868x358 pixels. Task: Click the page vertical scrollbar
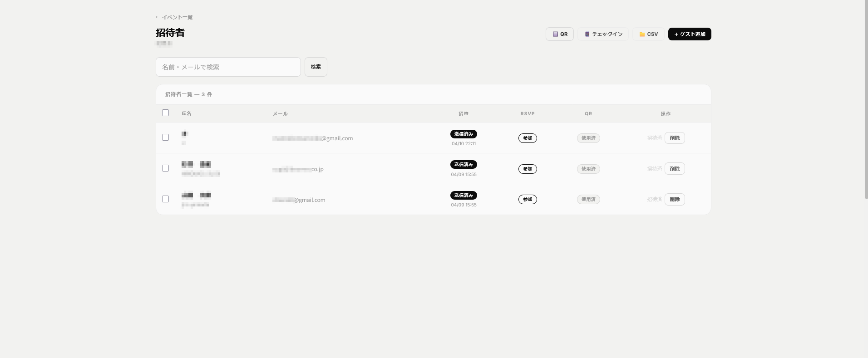pyautogui.click(x=866, y=100)
